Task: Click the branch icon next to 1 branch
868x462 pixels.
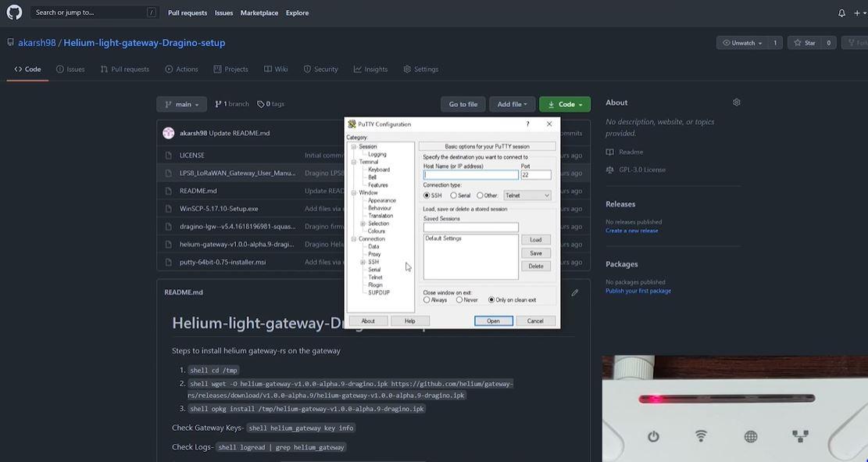Action: [x=218, y=104]
